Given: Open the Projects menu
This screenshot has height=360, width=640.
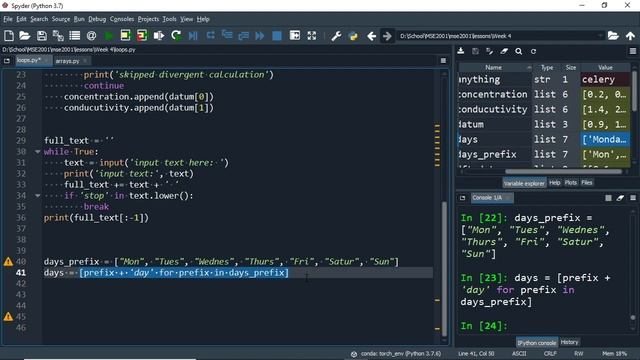Looking at the screenshot, I should pyautogui.click(x=148, y=19).
